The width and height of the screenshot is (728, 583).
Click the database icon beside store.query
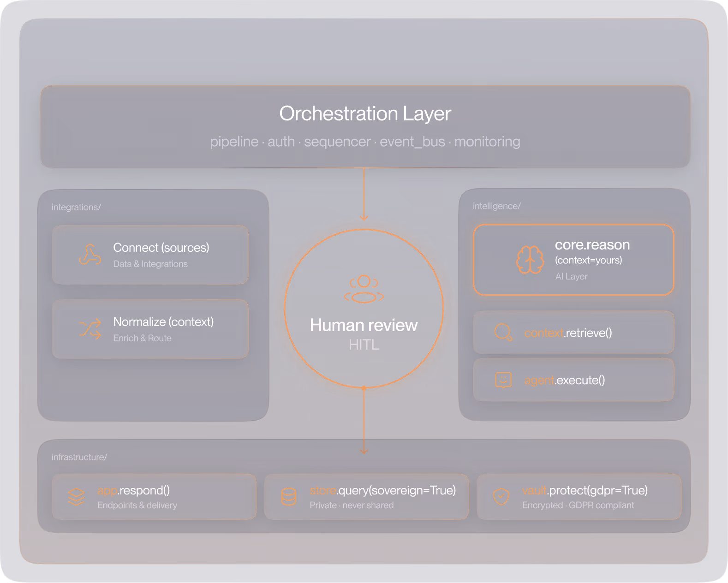289,497
